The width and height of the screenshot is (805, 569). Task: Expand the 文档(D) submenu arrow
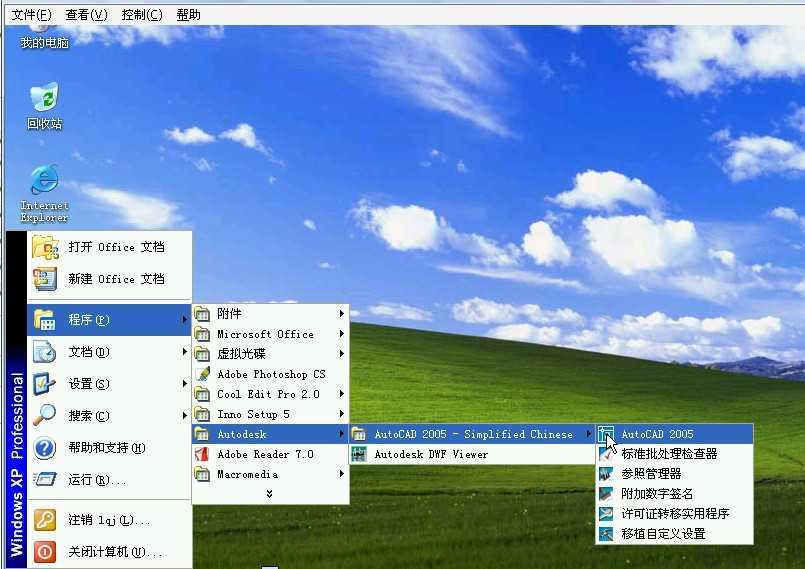tap(185, 352)
